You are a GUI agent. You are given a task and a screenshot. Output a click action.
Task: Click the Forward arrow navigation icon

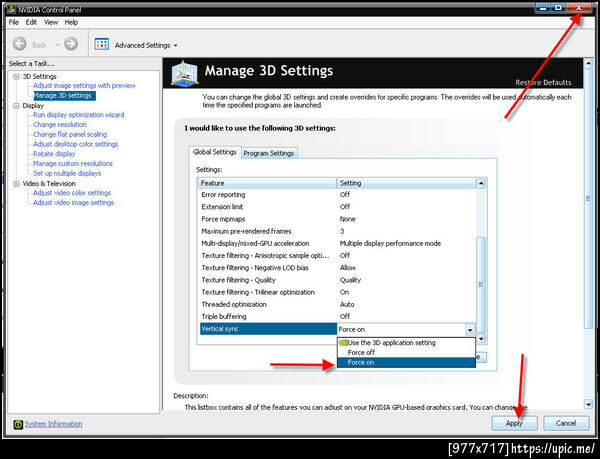click(x=71, y=44)
